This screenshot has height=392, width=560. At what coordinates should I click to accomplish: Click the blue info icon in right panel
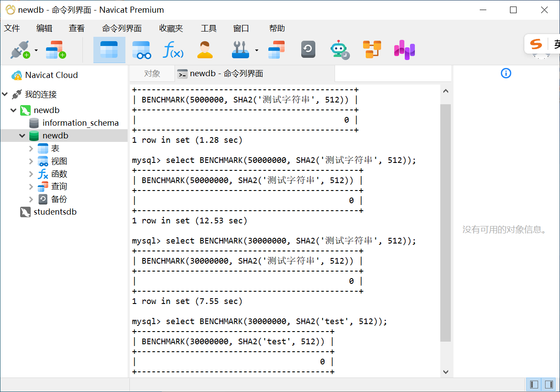click(506, 73)
